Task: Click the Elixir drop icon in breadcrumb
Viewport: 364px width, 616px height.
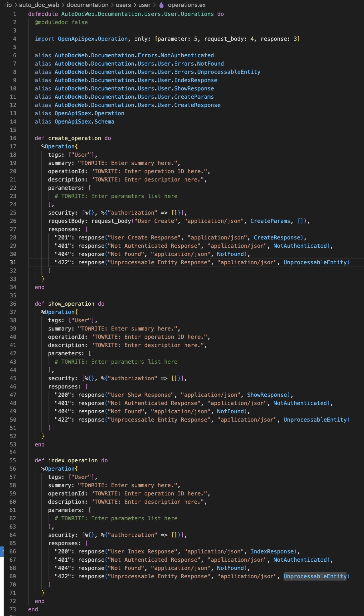Action: tap(161, 5)
